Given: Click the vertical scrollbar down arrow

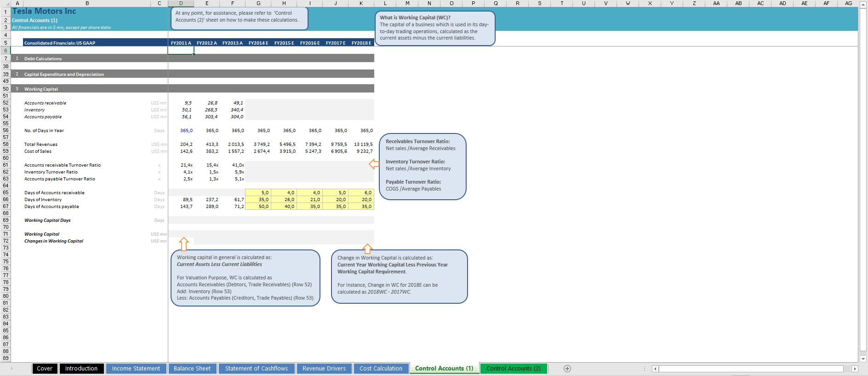Looking at the screenshot, I should point(863,359).
